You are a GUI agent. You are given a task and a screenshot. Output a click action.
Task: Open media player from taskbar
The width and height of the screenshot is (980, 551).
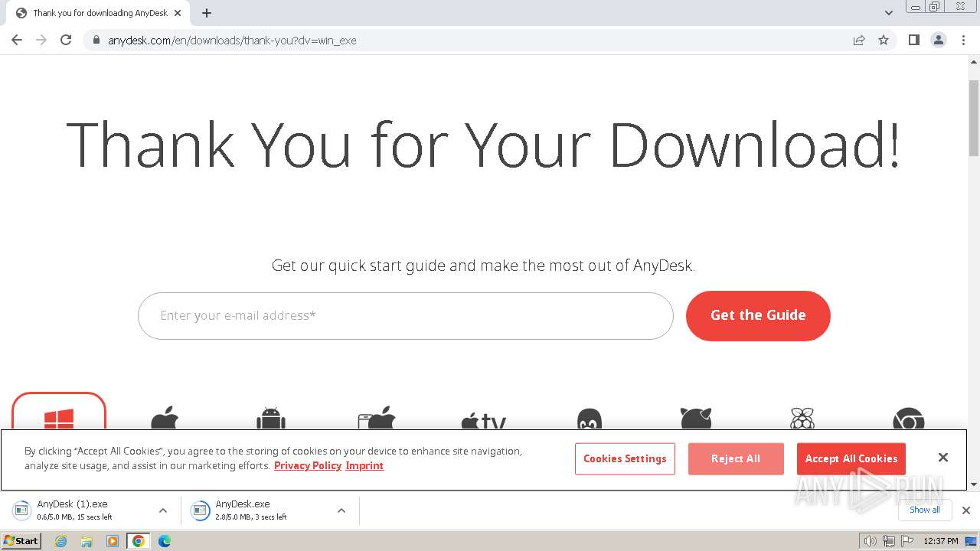[x=113, y=541]
